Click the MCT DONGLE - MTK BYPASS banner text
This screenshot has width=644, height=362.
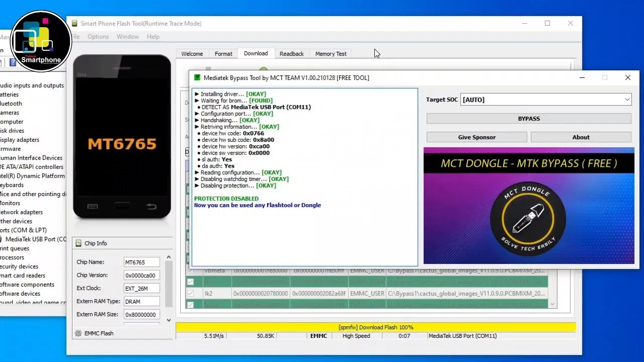coord(529,163)
